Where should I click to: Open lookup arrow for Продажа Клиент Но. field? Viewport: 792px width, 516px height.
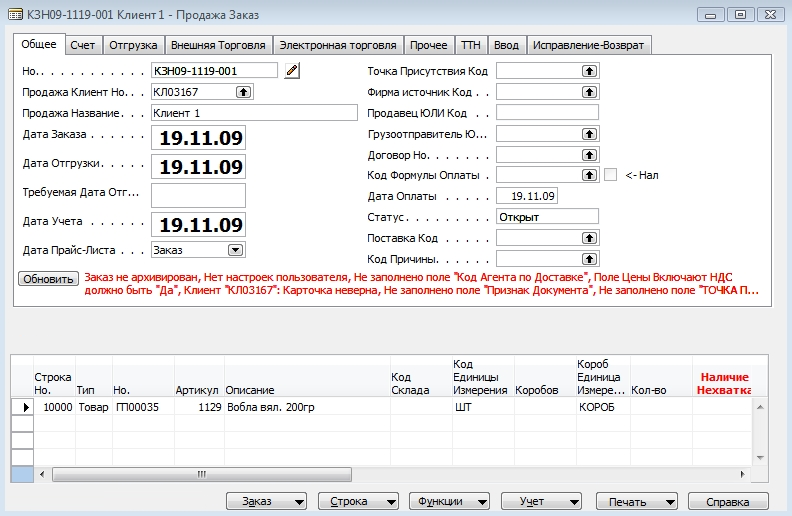tap(242, 92)
